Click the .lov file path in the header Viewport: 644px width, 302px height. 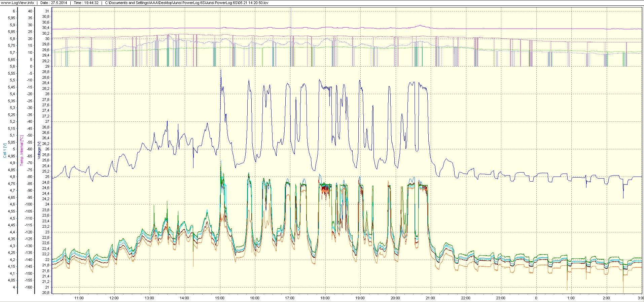tap(187, 3)
